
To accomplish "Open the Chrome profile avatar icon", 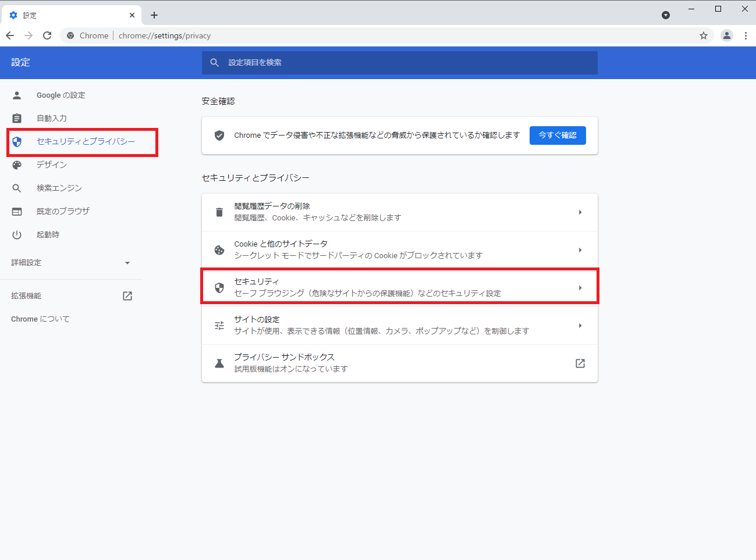I will 727,35.
